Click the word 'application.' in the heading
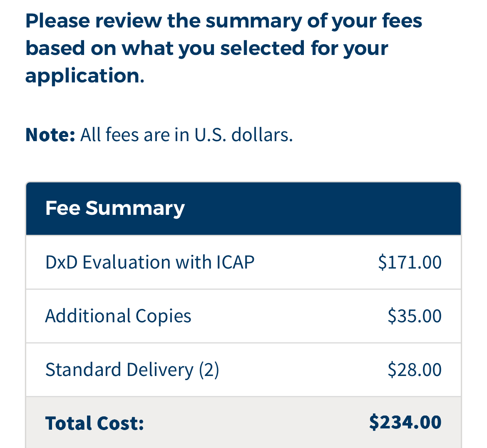Viewport: 487px width, 448px height. 85,77
